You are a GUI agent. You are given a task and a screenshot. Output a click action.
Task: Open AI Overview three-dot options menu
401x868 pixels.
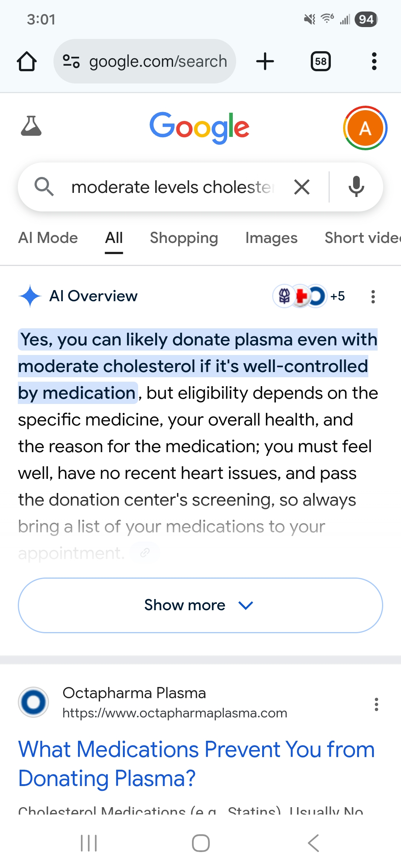373,297
